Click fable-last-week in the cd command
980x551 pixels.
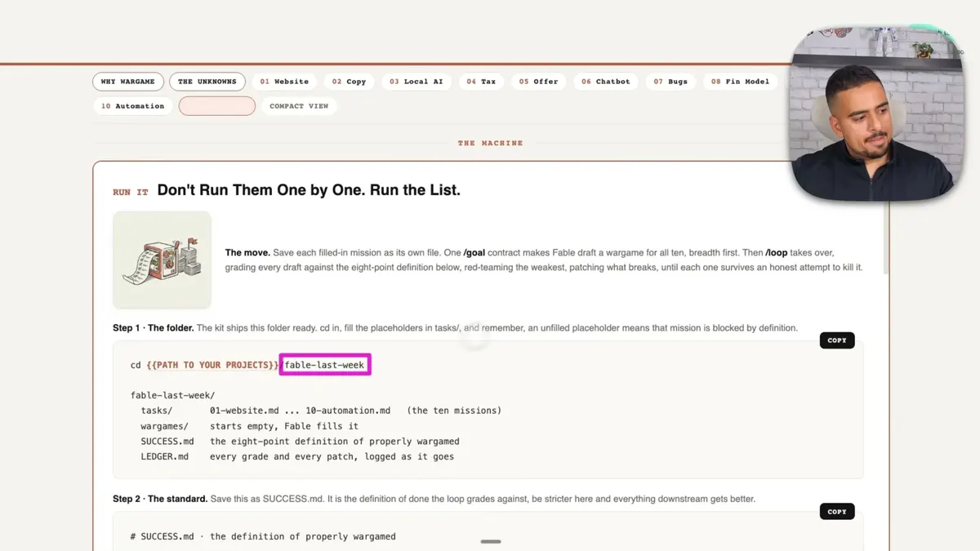pos(324,365)
